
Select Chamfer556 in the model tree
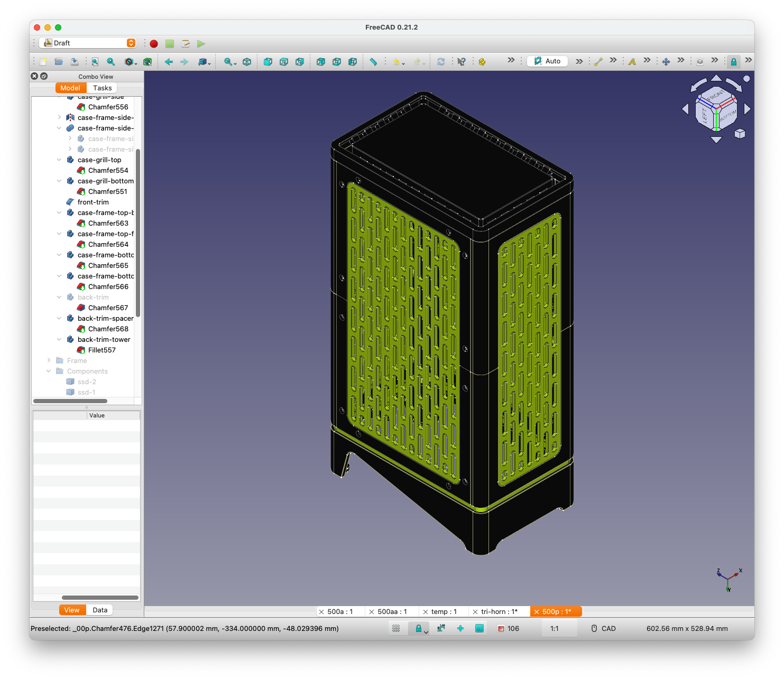click(x=108, y=107)
